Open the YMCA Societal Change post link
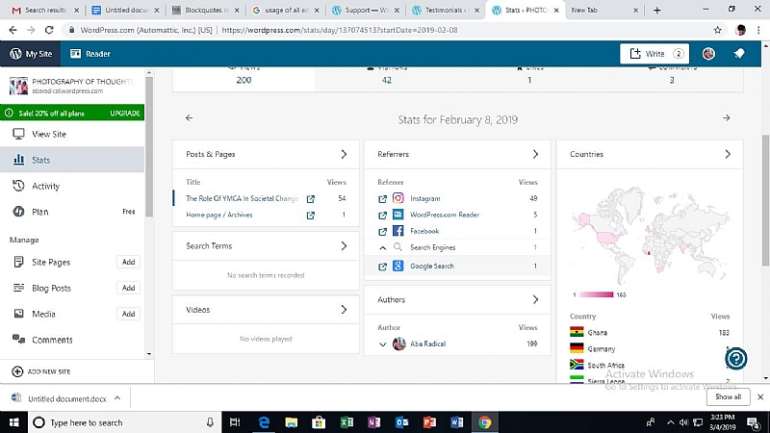The height and width of the screenshot is (433, 770). [242, 198]
